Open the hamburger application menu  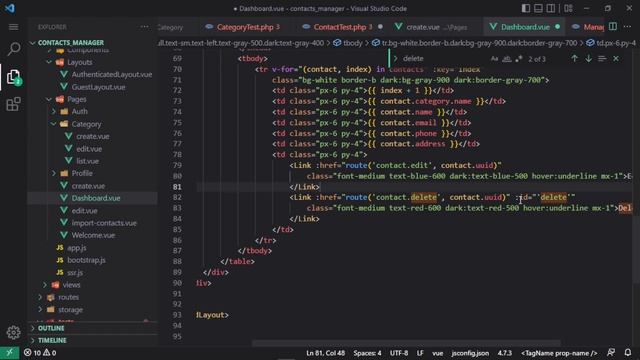pos(13,27)
